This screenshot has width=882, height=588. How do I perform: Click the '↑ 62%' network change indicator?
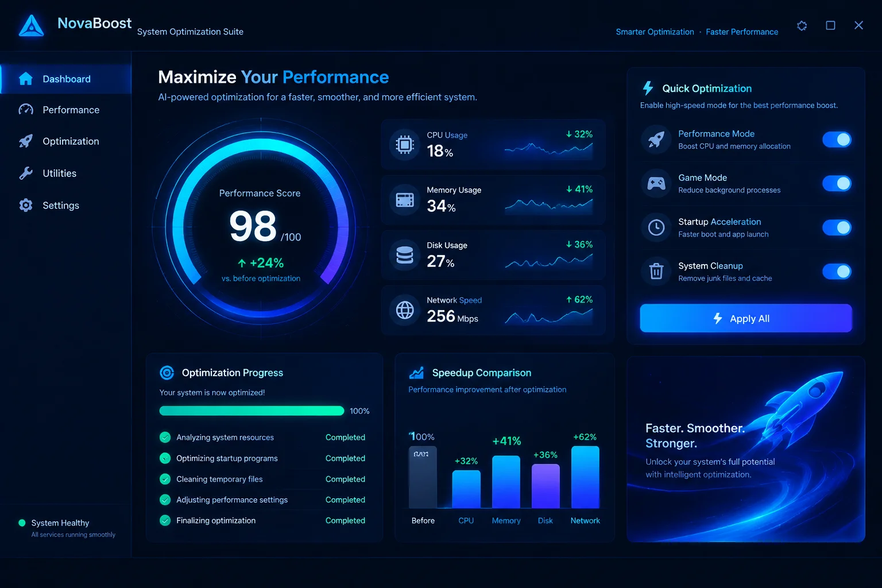(579, 299)
